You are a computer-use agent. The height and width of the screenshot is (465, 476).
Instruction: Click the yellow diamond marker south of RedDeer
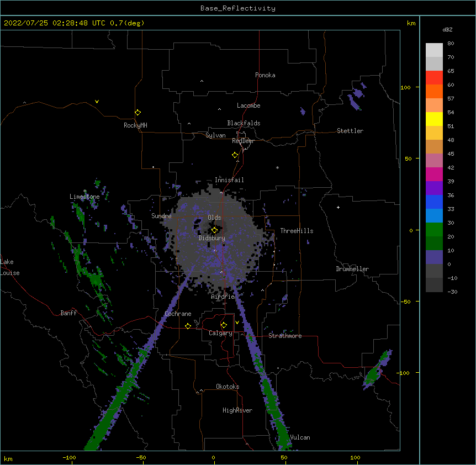tap(235, 155)
